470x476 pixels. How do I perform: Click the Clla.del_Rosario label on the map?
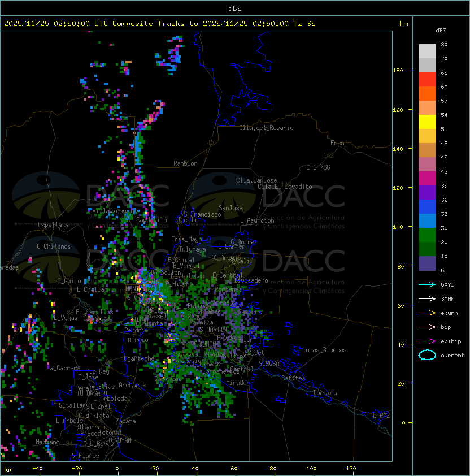coord(266,128)
